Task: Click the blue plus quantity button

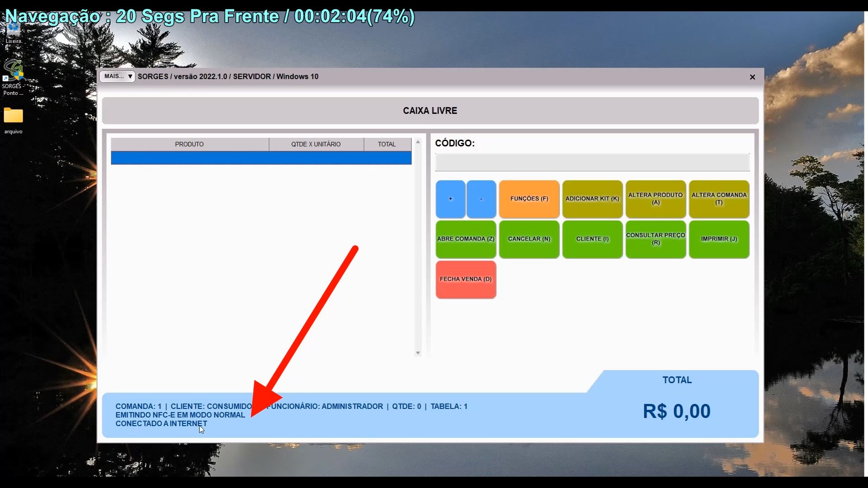Action: click(450, 199)
